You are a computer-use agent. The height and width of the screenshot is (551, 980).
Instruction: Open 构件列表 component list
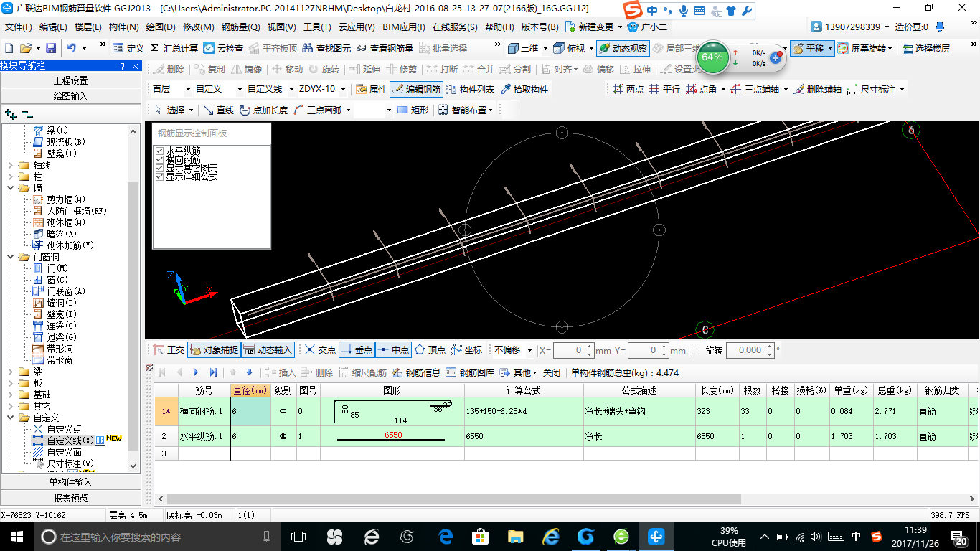click(470, 90)
